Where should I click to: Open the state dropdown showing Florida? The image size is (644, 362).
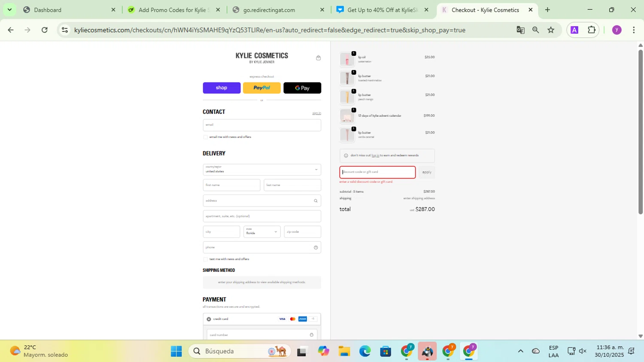[262, 232]
